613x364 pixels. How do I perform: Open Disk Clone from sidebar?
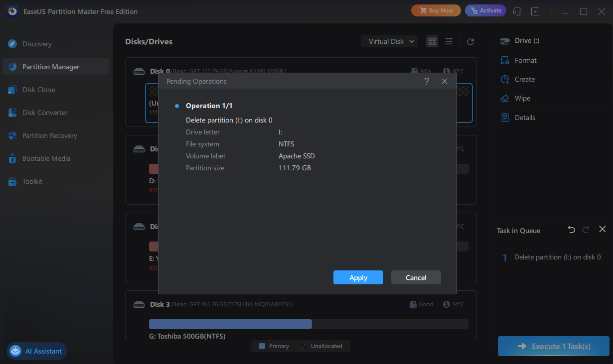(x=56, y=90)
